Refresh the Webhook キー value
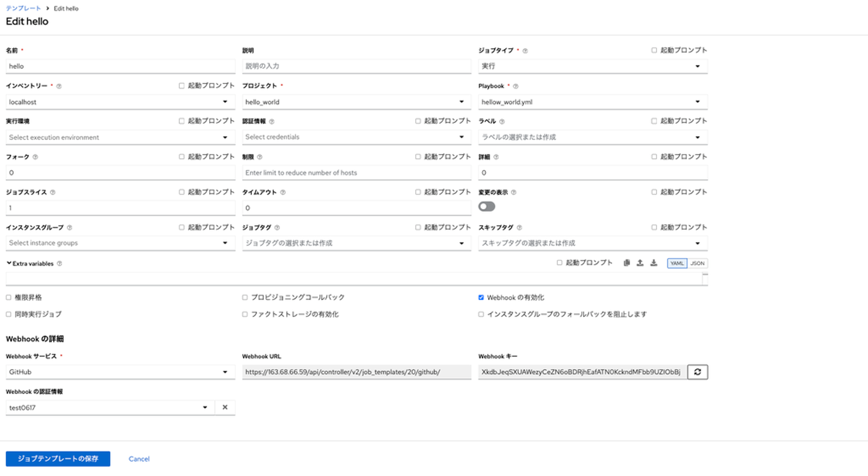The width and height of the screenshot is (868, 476). 697,372
